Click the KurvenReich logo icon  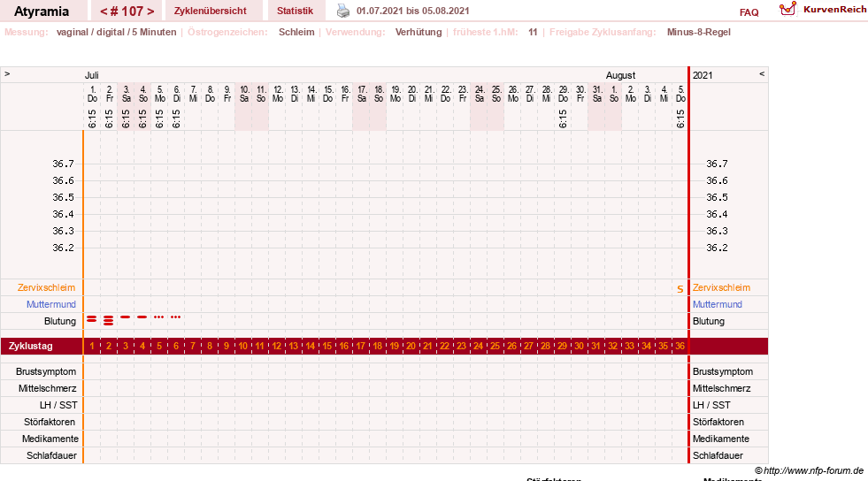pos(787,9)
